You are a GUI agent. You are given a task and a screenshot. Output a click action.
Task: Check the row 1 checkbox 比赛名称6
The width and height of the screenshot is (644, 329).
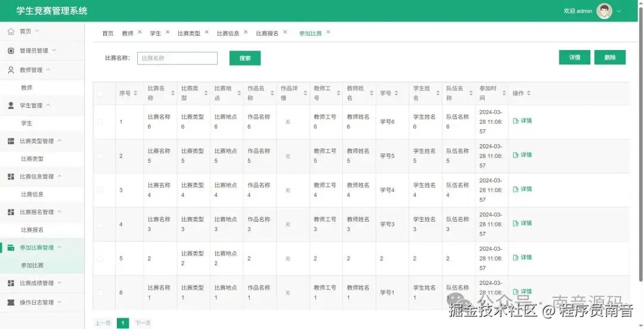[x=100, y=122]
